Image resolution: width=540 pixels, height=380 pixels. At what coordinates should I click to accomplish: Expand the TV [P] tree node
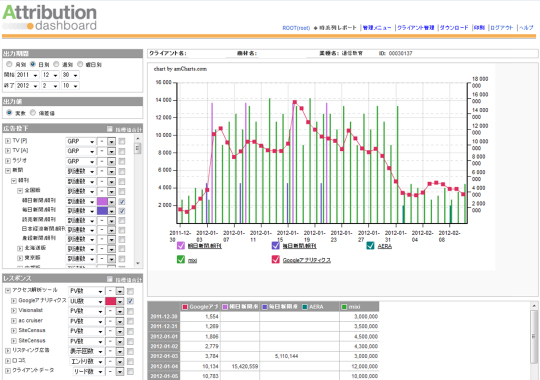[x=8, y=141]
